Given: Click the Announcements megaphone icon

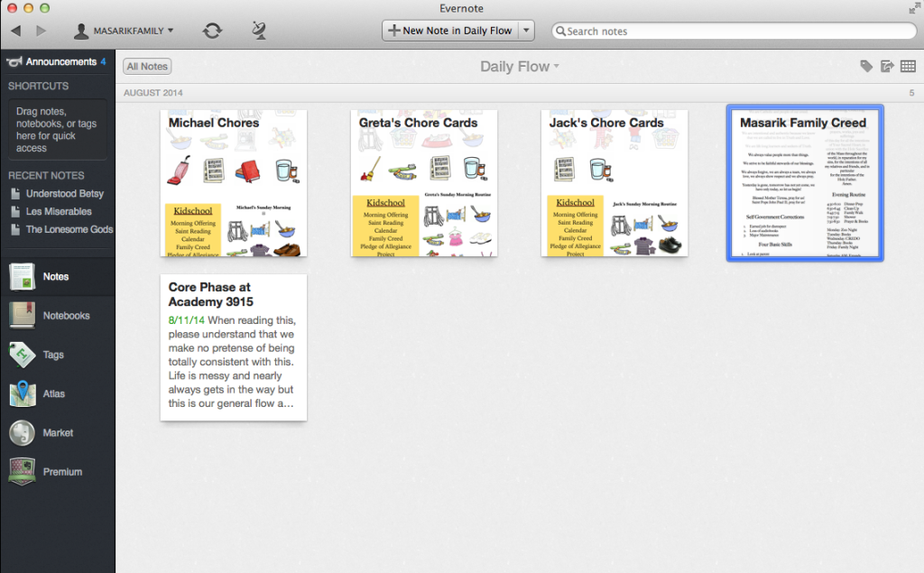Looking at the screenshot, I should (x=14, y=61).
